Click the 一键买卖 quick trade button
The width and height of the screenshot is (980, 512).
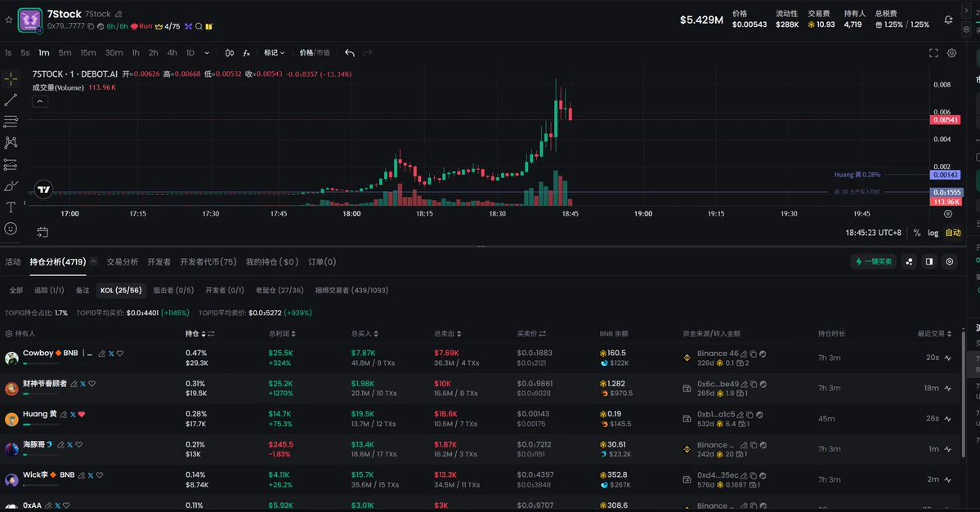click(x=874, y=261)
